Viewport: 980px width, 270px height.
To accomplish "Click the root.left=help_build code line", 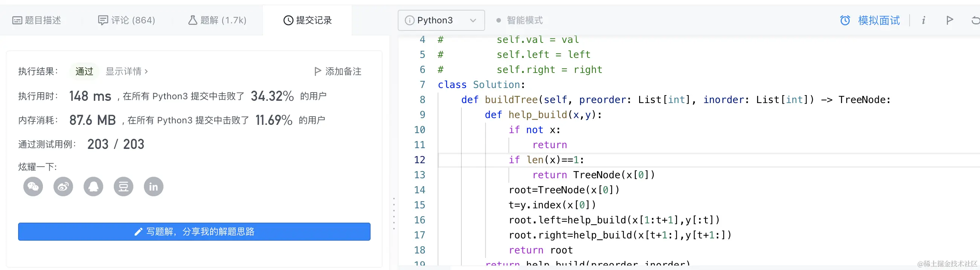I will [614, 220].
